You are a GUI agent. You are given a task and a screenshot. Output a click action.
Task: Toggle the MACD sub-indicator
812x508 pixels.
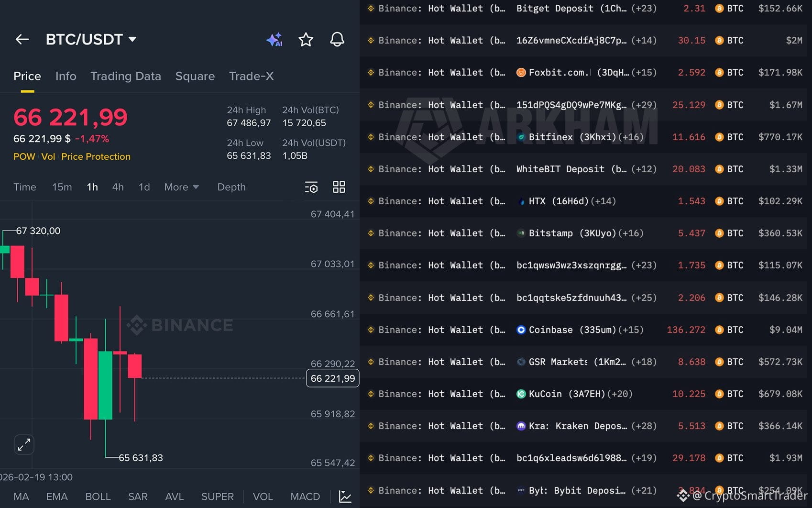(x=305, y=497)
